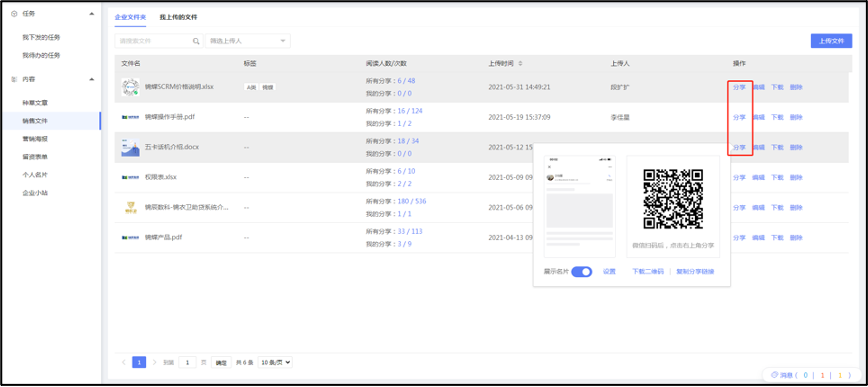Open 我下发的任务 in sidebar

coord(41,37)
